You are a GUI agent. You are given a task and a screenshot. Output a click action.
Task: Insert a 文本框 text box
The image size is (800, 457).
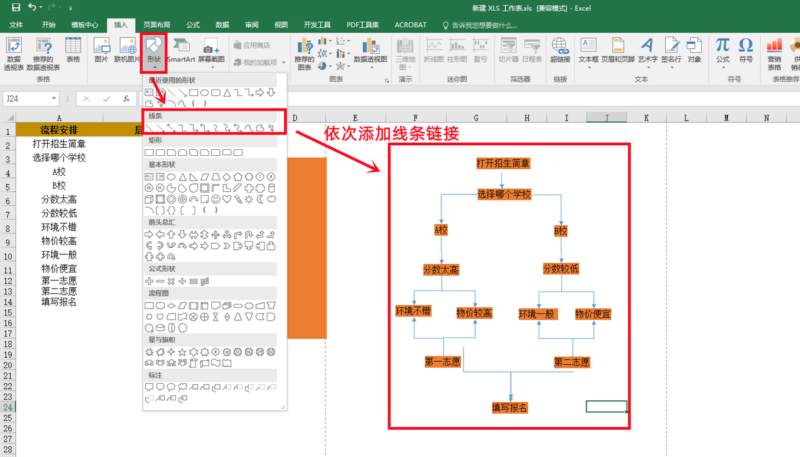588,51
